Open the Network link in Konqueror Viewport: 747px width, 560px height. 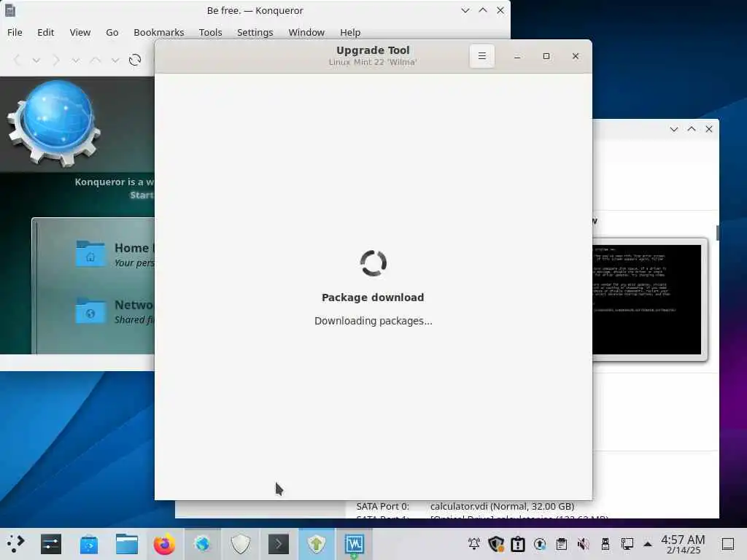(134, 305)
